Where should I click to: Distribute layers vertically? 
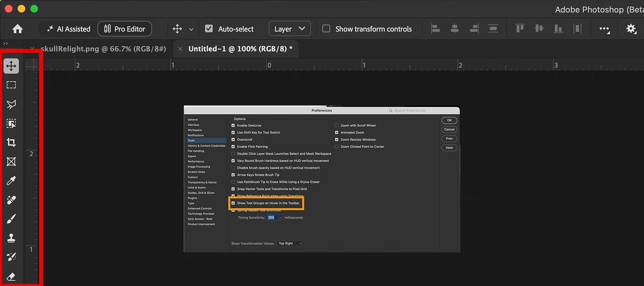tap(493, 29)
